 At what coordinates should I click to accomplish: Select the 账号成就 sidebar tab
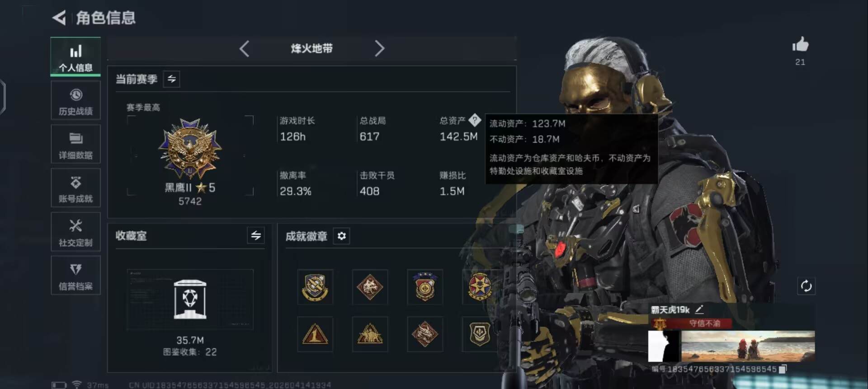click(x=75, y=188)
